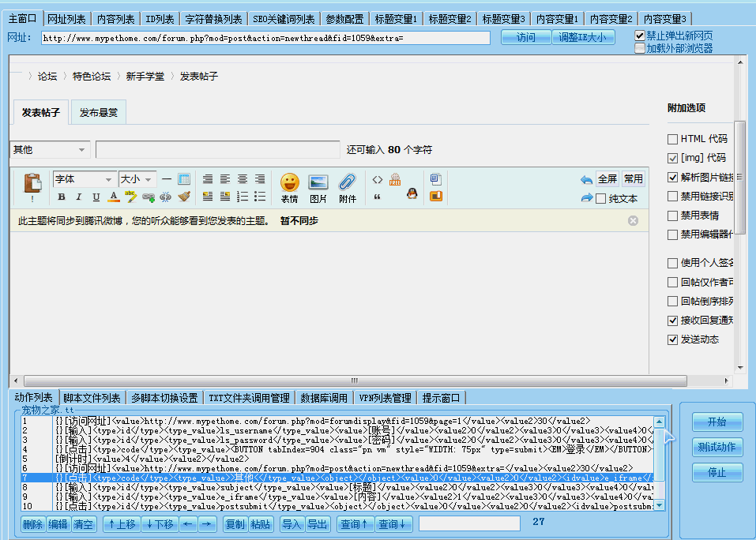Insert a hyperlink with chain-plus icon
The image size is (756, 540).
[148, 197]
